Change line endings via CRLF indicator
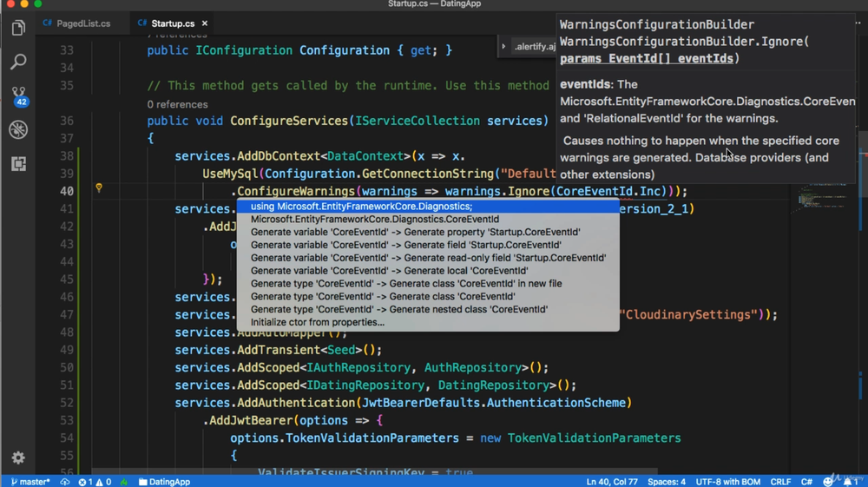This screenshot has width=868, height=487. pyautogui.click(x=780, y=482)
